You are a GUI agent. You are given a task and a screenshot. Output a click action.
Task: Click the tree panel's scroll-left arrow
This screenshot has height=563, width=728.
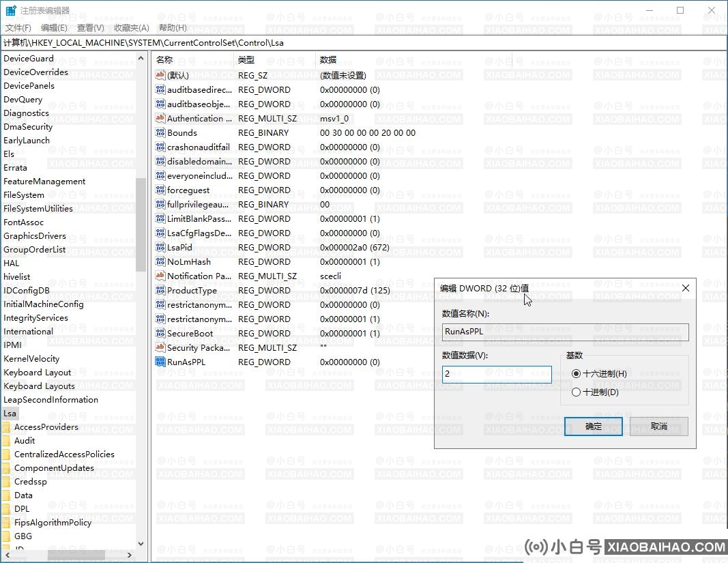(7, 555)
